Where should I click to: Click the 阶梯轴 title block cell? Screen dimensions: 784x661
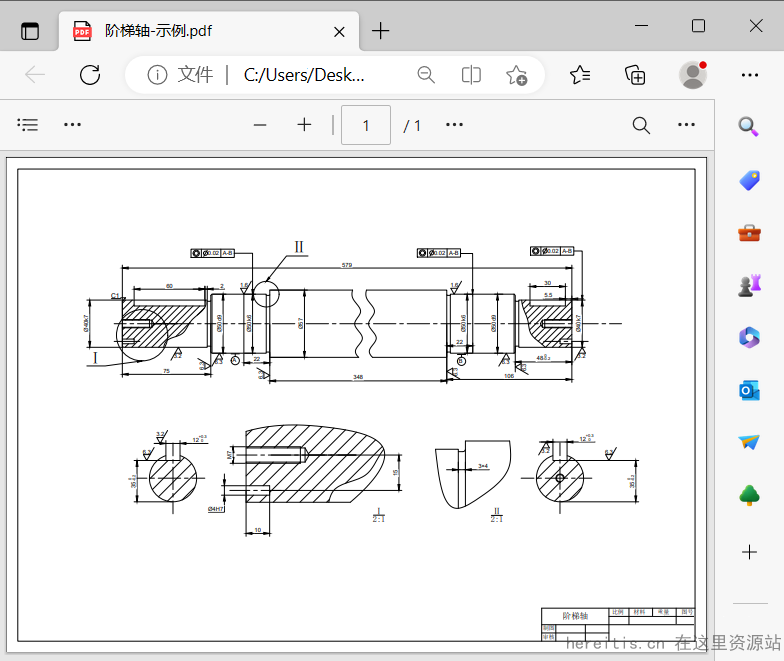tap(575, 616)
